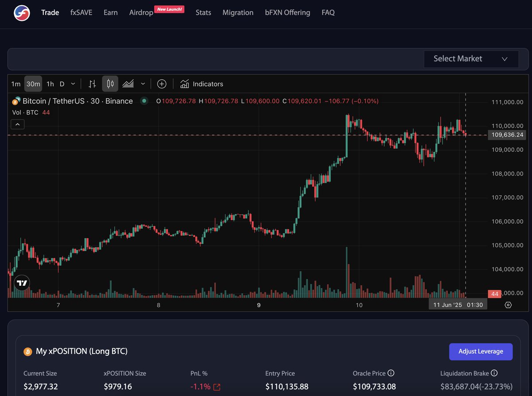
Task: Click the green market status dot
Action: coord(144,101)
